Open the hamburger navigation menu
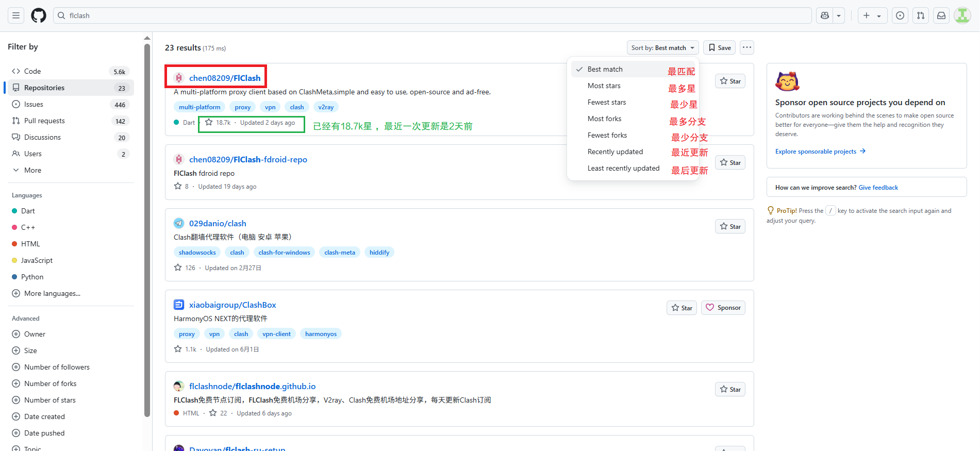This screenshot has height=451, width=980. [x=16, y=15]
